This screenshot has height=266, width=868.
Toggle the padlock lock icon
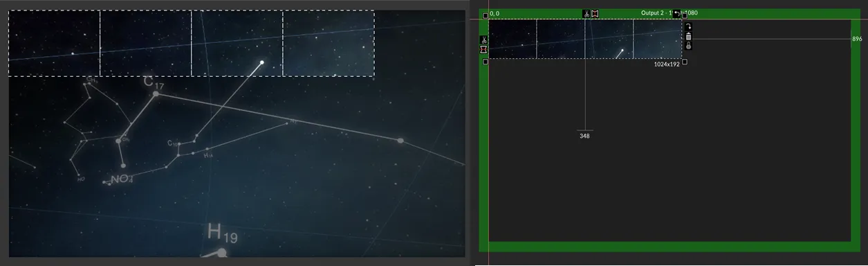click(x=688, y=45)
